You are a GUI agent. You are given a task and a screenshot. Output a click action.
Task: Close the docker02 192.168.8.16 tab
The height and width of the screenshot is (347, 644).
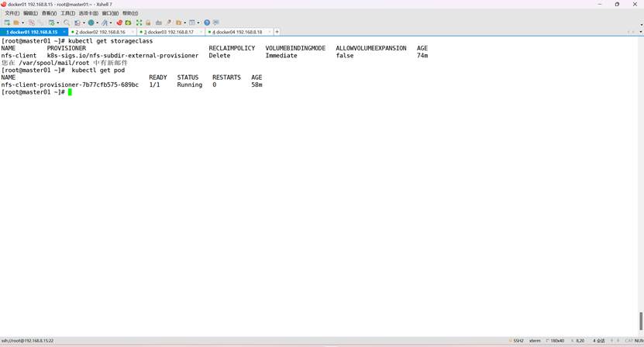coord(133,32)
